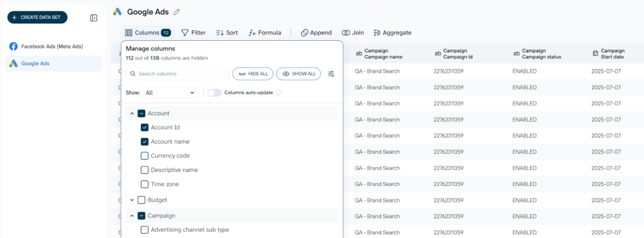
Task: Check Advertising channel sub type checkbox
Action: coord(145,230)
